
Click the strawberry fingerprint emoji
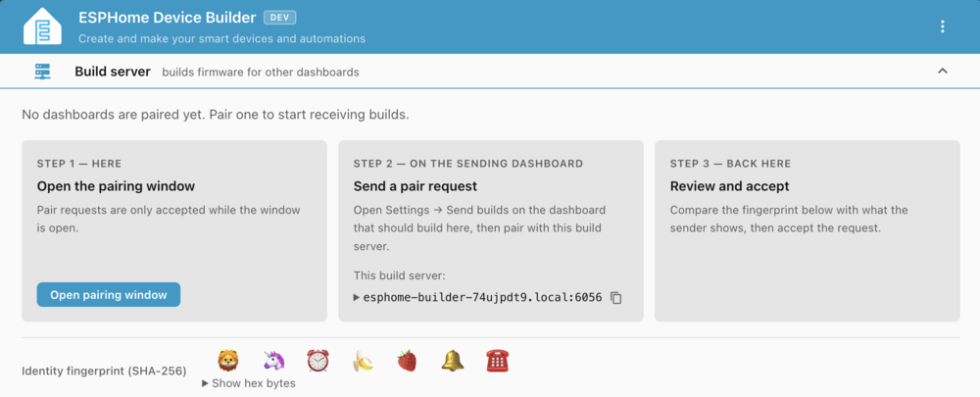coord(408,361)
